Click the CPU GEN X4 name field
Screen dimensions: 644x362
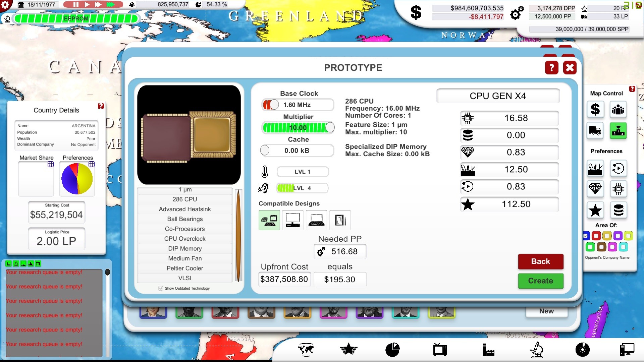498,96
